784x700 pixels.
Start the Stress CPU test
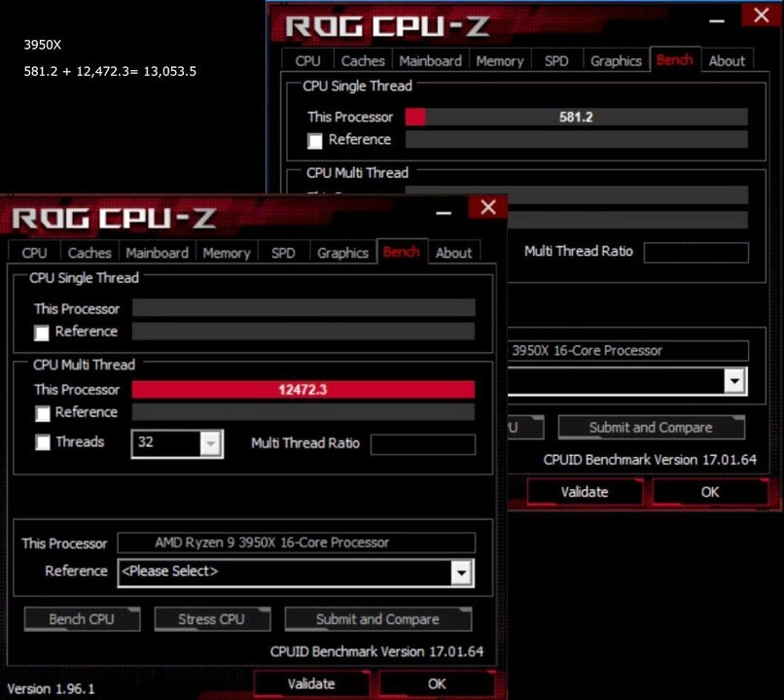(x=211, y=619)
